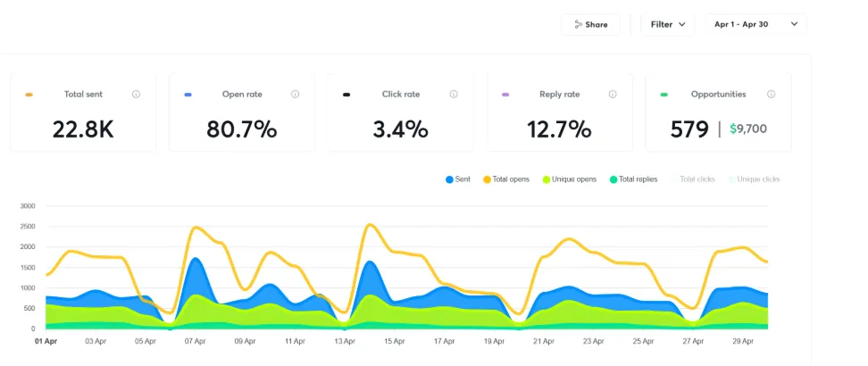Click the 1000 y-axis label

28,288
